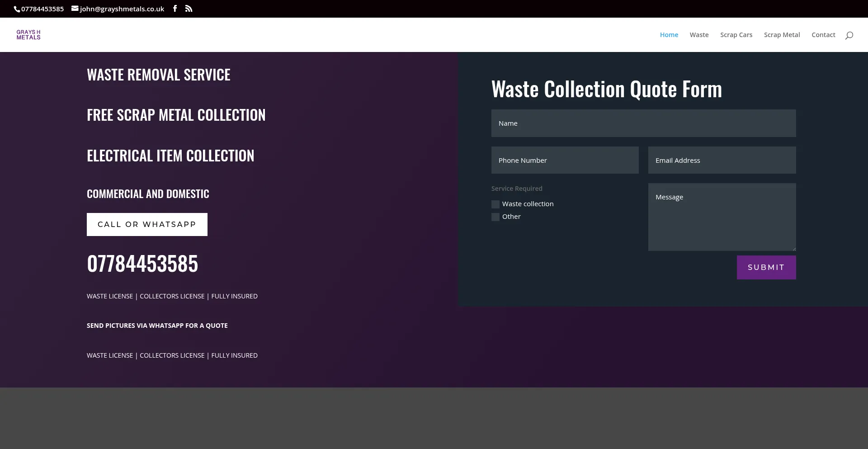Click the Waste collection option label
Viewport: 868px width, 449px height.
(x=528, y=204)
